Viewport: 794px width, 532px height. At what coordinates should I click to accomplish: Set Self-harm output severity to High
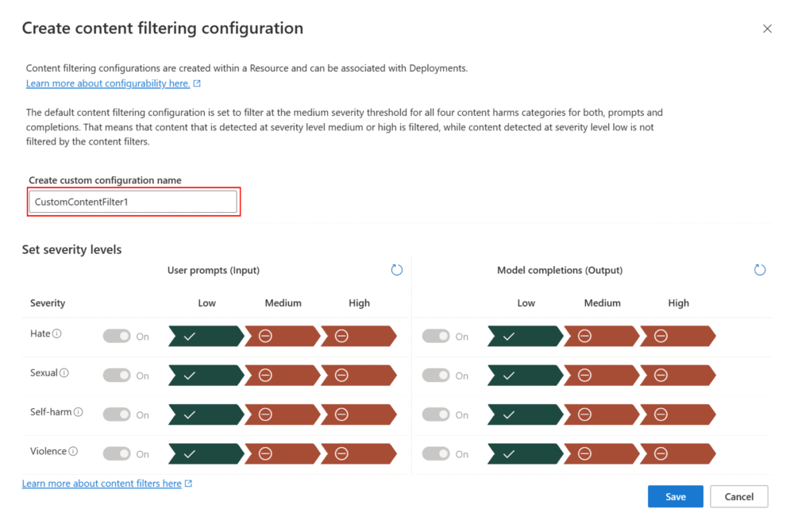click(x=678, y=414)
